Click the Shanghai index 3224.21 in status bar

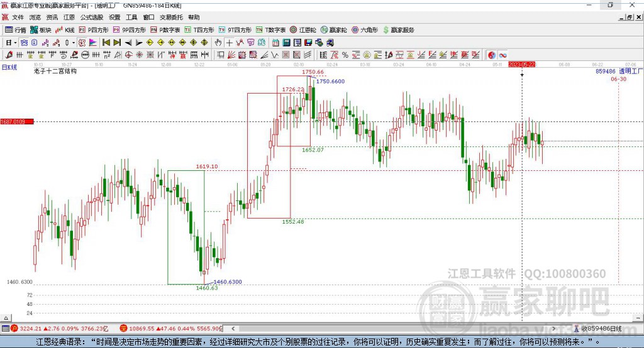(x=31, y=329)
